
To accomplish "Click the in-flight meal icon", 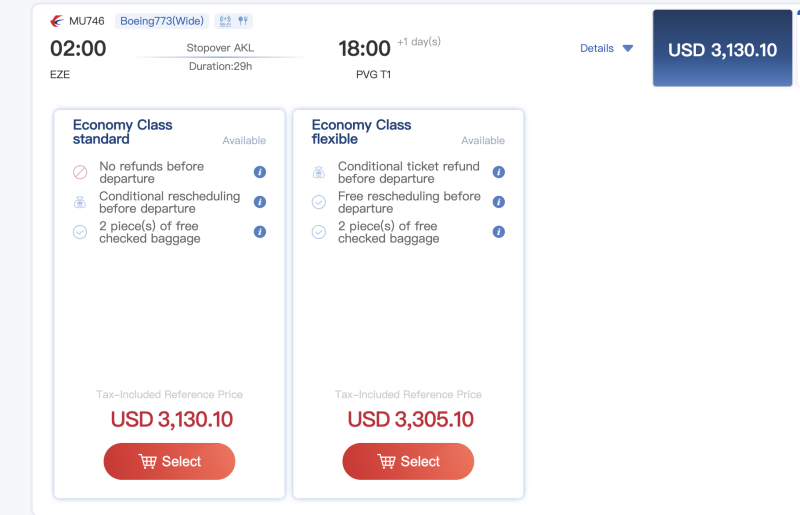I will (x=243, y=21).
